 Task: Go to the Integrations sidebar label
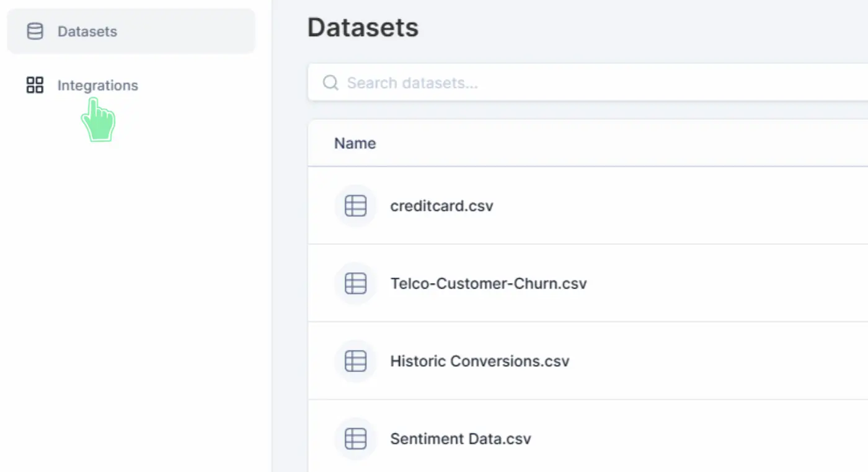(97, 85)
